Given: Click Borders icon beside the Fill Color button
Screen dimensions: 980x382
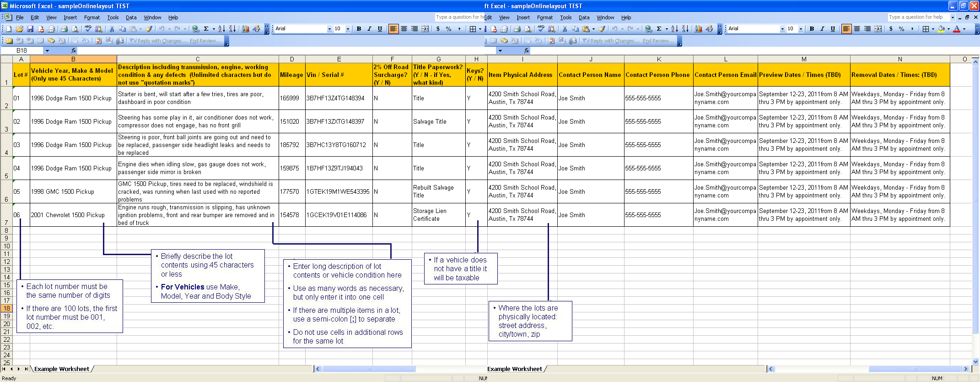Looking at the screenshot, I should (x=926, y=29).
